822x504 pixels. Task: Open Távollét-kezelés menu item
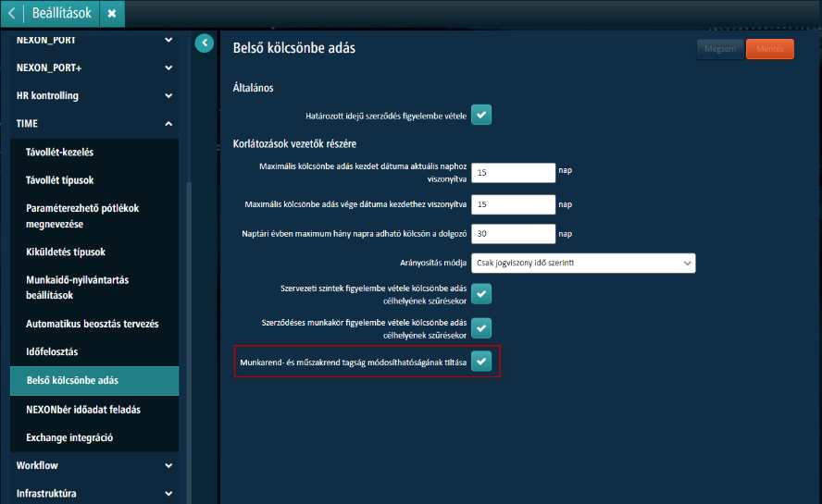coord(60,153)
